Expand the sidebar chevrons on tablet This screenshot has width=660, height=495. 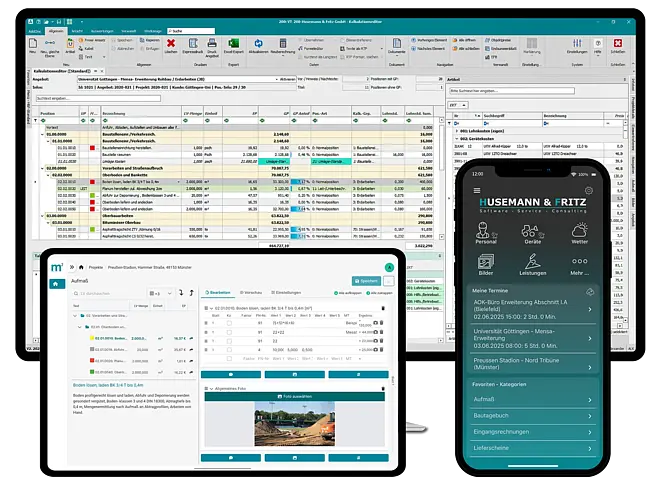[x=72, y=267]
